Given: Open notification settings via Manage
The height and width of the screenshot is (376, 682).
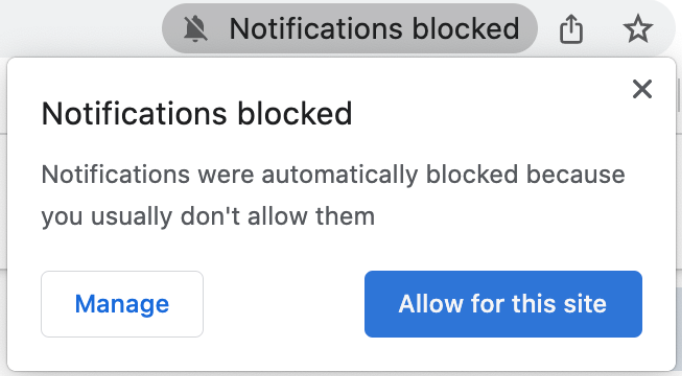Looking at the screenshot, I should tap(122, 304).
